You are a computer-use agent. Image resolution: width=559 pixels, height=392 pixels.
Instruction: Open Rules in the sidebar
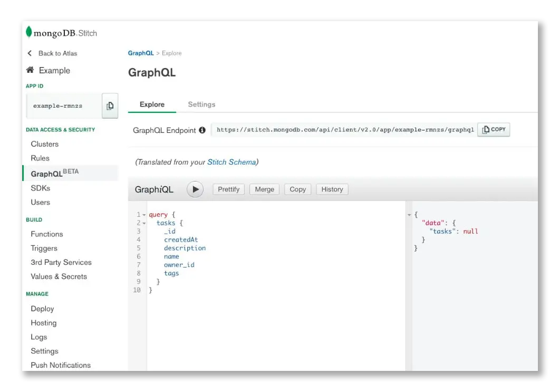coord(40,158)
